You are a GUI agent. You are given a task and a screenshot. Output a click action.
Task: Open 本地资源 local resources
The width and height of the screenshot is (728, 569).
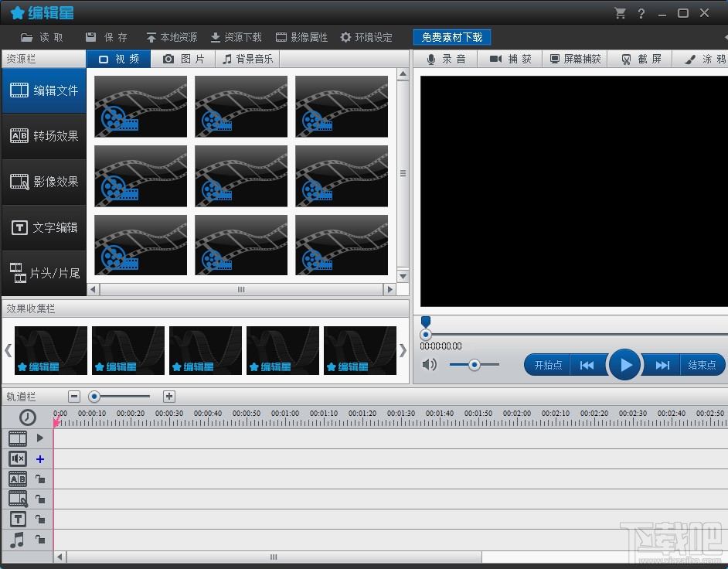point(172,37)
